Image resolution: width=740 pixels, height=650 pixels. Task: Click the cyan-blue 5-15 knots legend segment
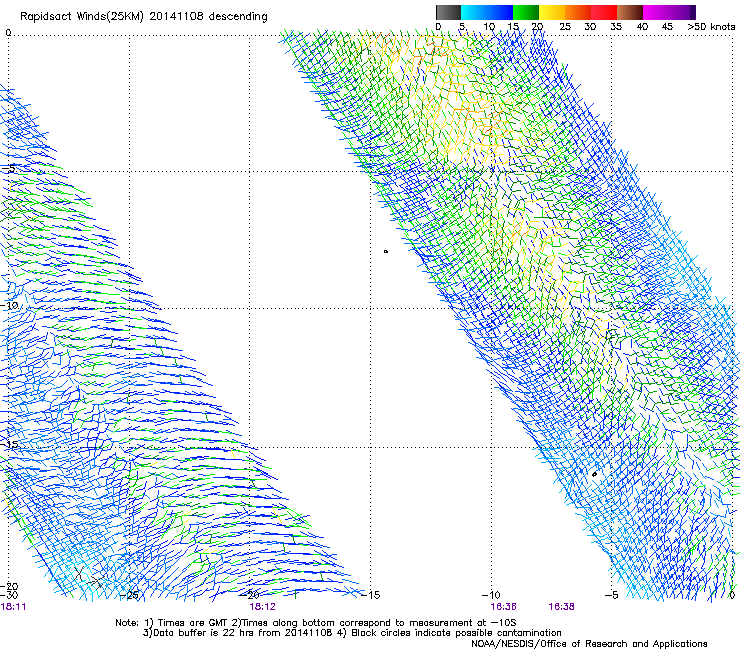pyautogui.click(x=487, y=12)
